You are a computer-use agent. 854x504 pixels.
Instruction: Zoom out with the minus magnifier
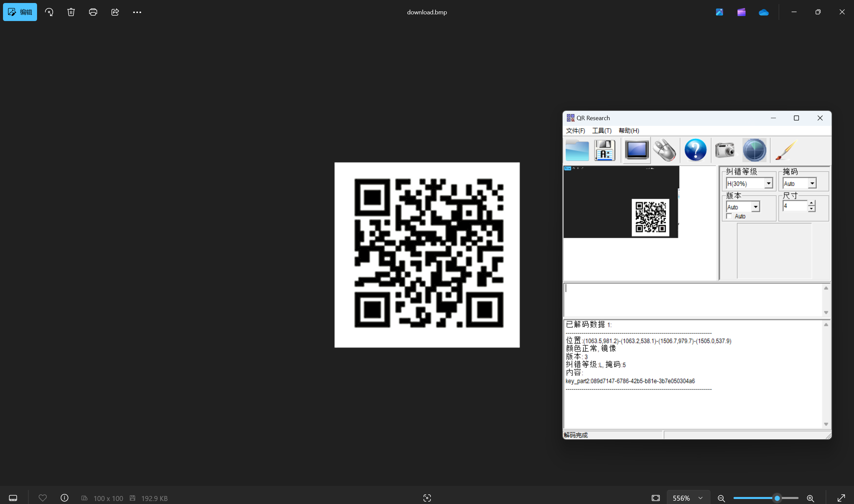(x=722, y=498)
